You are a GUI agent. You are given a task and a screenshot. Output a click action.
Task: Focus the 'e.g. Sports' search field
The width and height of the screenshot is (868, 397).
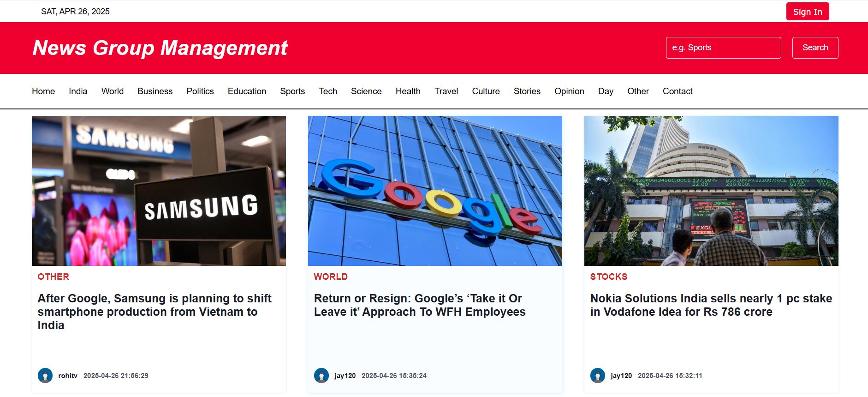pos(723,48)
